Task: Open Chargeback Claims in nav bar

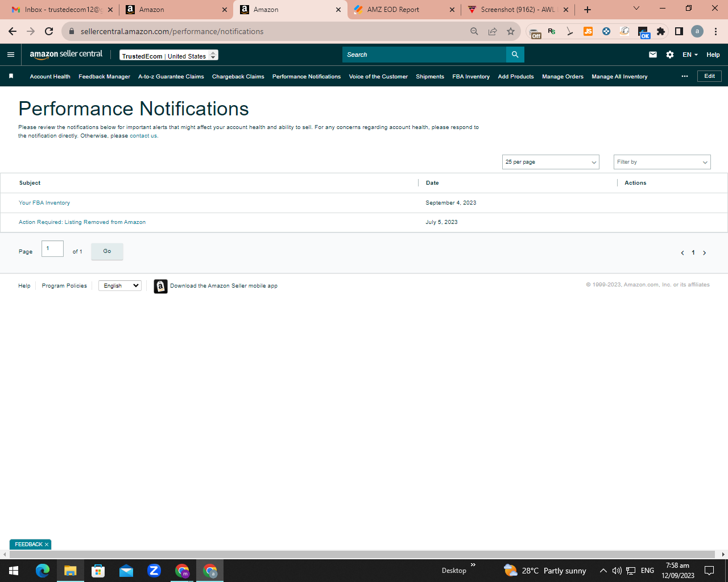Action: point(238,76)
